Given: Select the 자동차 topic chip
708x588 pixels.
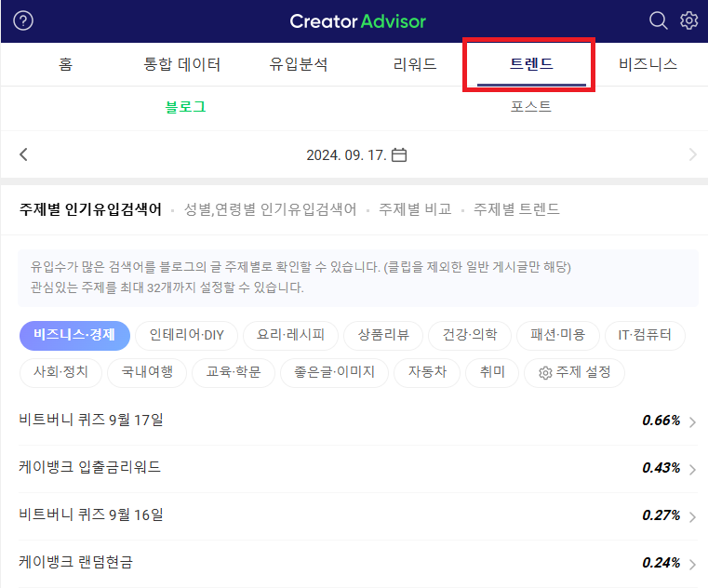Looking at the screenshot, I should (x=427, y=372).
